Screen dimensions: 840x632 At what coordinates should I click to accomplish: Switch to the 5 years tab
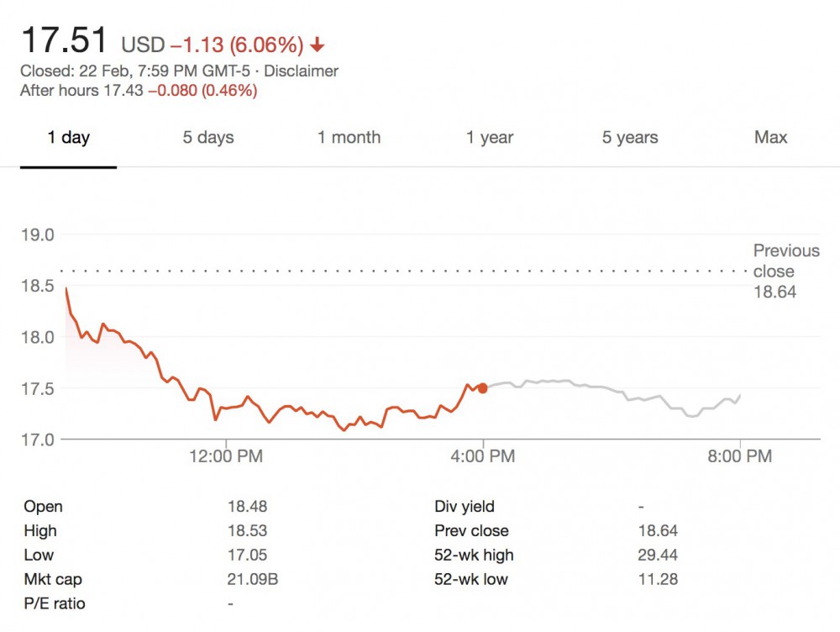coord(630,138)
